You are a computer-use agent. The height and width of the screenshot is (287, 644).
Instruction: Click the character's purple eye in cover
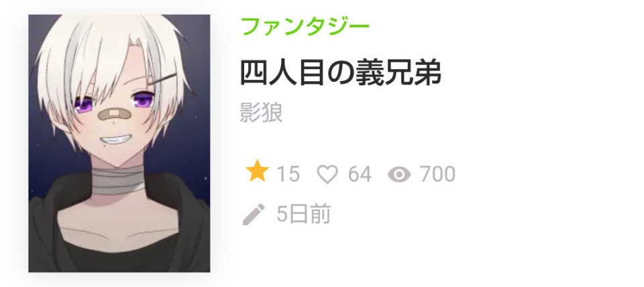[x=142, y=100]
